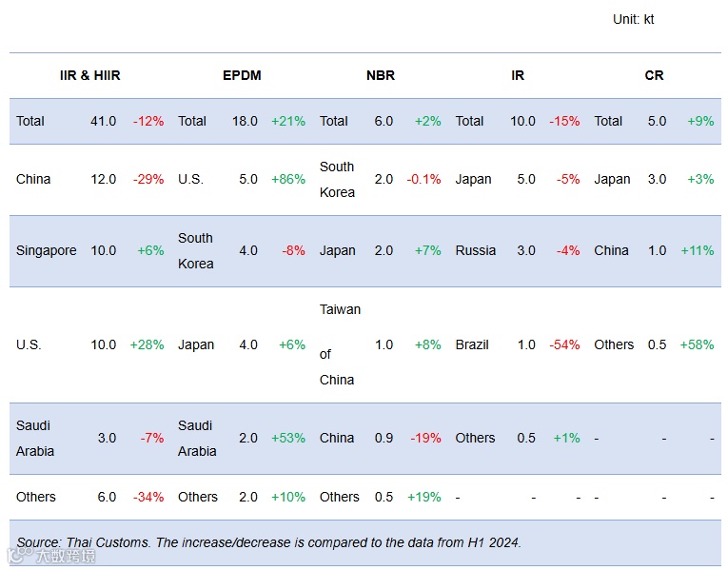Click the "Taiwan of China" cell

(340, 344)
